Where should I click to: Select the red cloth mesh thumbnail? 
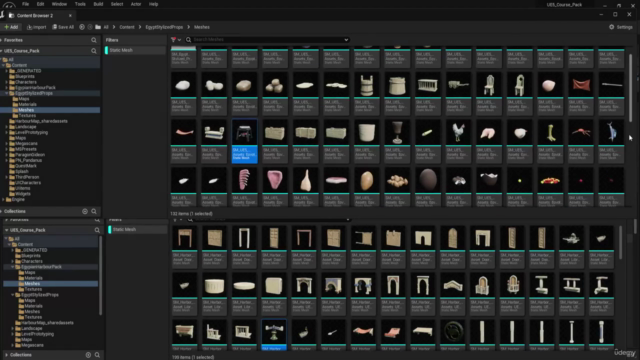tap(581, 85)
